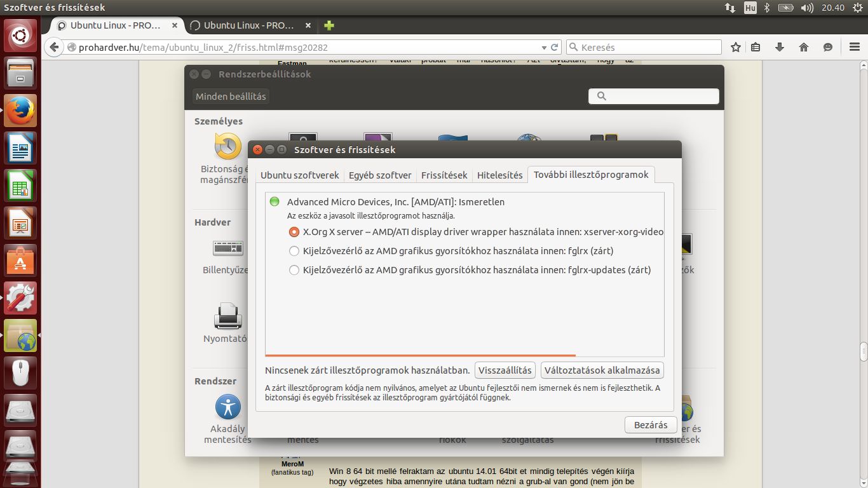Click the Bezárás button
Viewport: 868px width, 488px height.
coord(651,424)
